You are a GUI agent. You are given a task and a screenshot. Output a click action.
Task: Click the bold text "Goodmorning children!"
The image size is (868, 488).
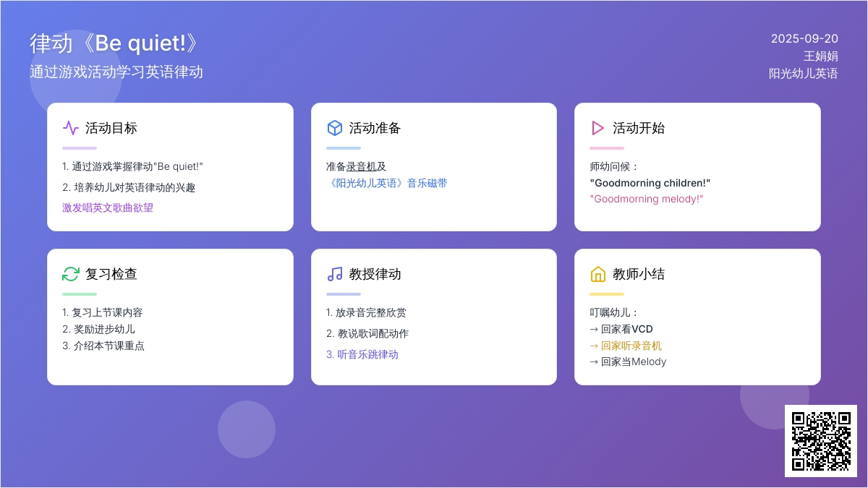coord(650,183)
